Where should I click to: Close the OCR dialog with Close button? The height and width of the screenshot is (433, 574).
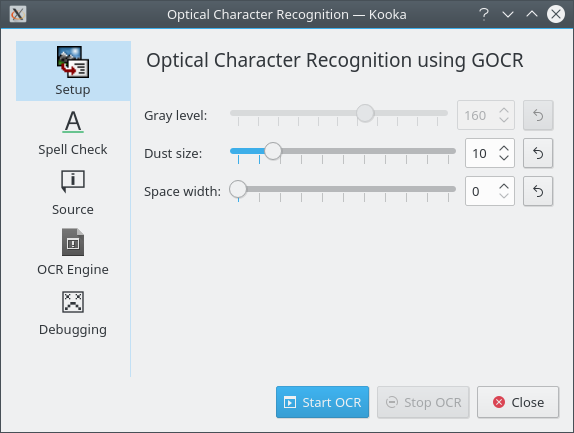(x=518, y=402)
